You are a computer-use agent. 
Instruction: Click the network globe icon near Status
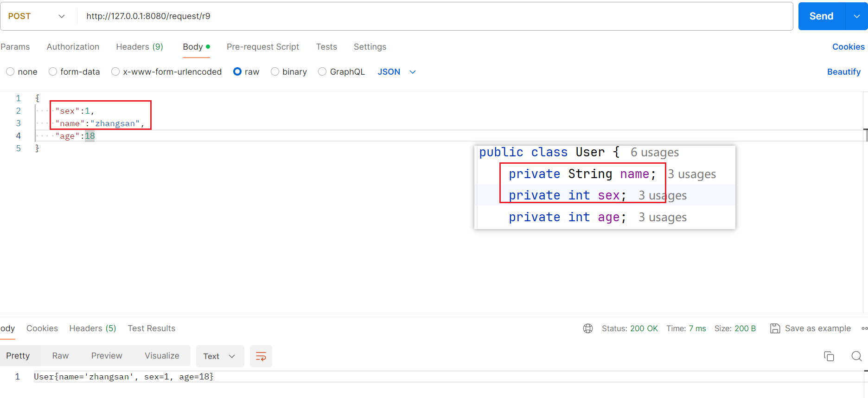coord(588,328)
